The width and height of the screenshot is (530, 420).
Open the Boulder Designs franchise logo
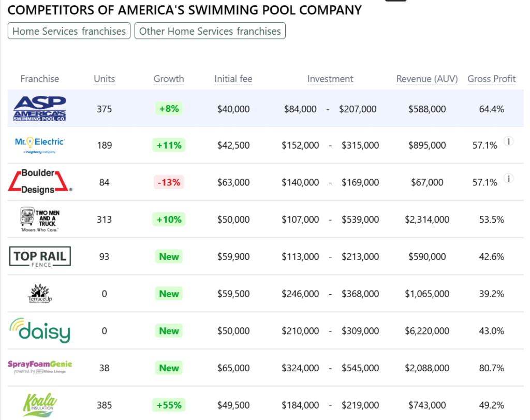coord(40,182)
